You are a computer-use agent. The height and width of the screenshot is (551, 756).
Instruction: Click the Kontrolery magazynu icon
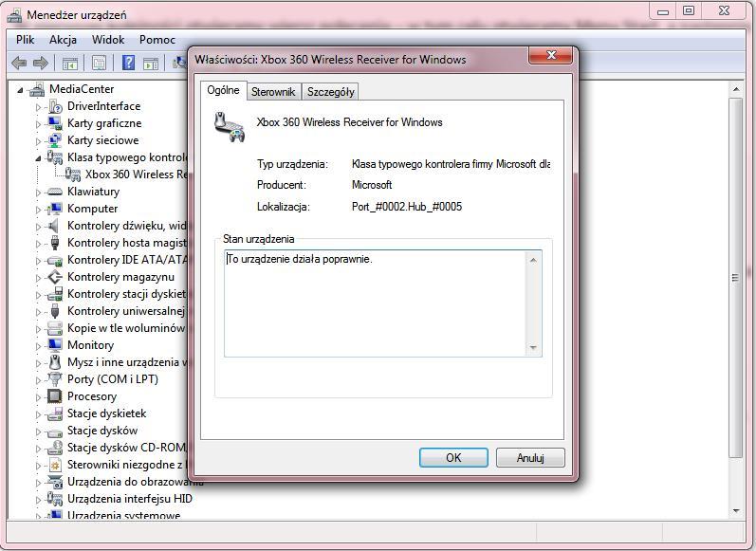[55, 277]
